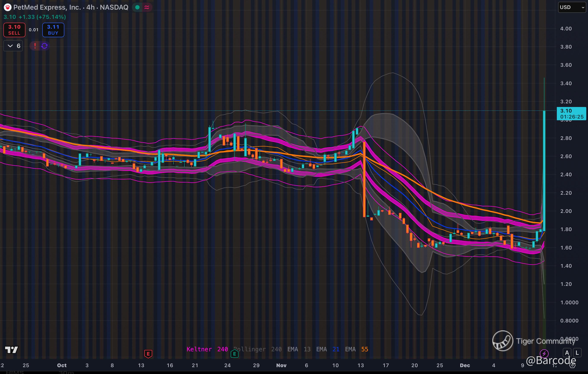The height and width of the screenshot is (374, 588).
Task: Click the pink approximate-sign data icon
Action: click(147, 7)
